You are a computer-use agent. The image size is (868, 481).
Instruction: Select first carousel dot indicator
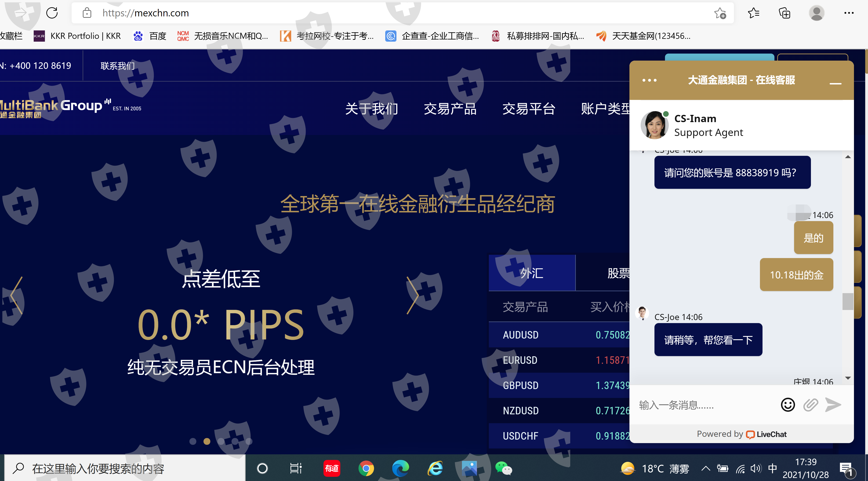pos(193,441)
